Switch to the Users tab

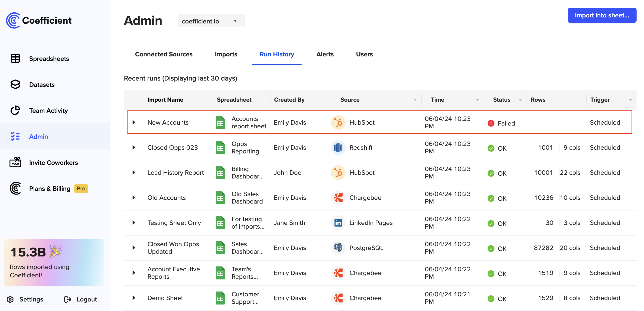point(364,54)
